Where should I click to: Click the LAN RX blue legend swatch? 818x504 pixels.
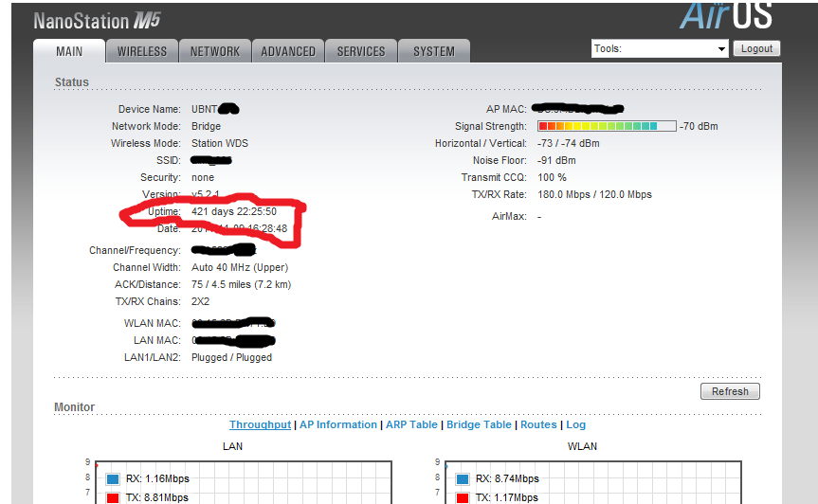113,479
